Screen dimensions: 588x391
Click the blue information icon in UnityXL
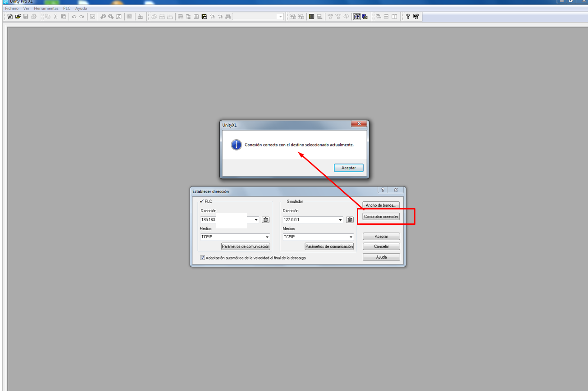pos(236,145)
